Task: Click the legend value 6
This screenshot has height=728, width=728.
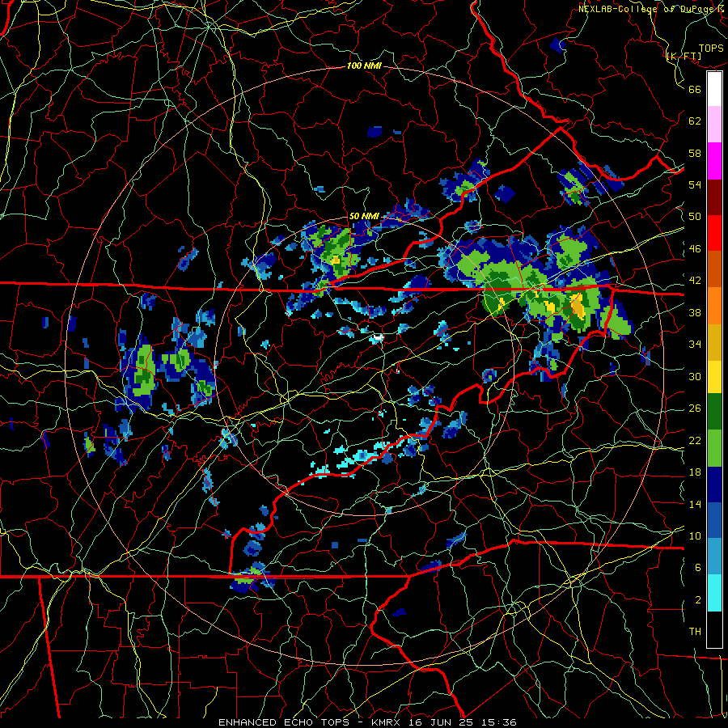Action: 698,567
